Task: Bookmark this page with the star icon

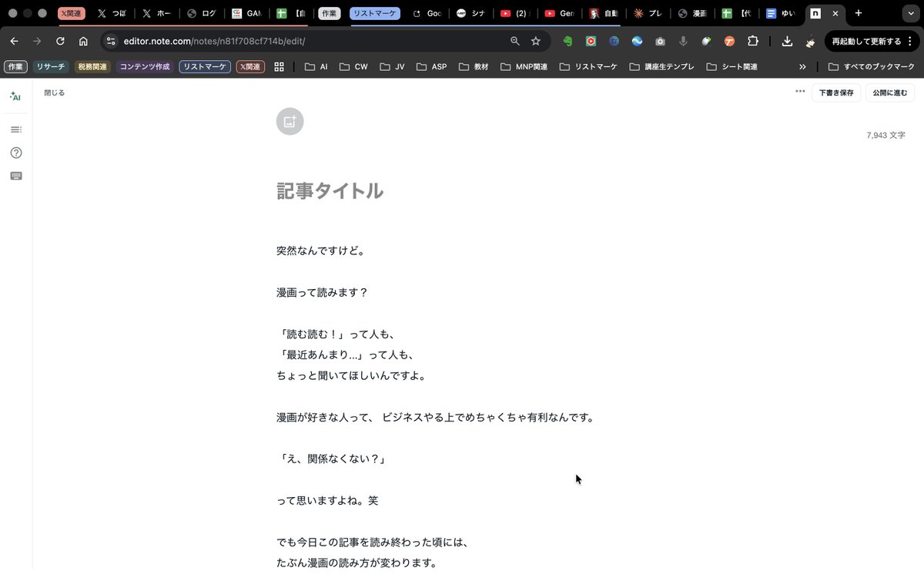Action: [x=535, y=41]
